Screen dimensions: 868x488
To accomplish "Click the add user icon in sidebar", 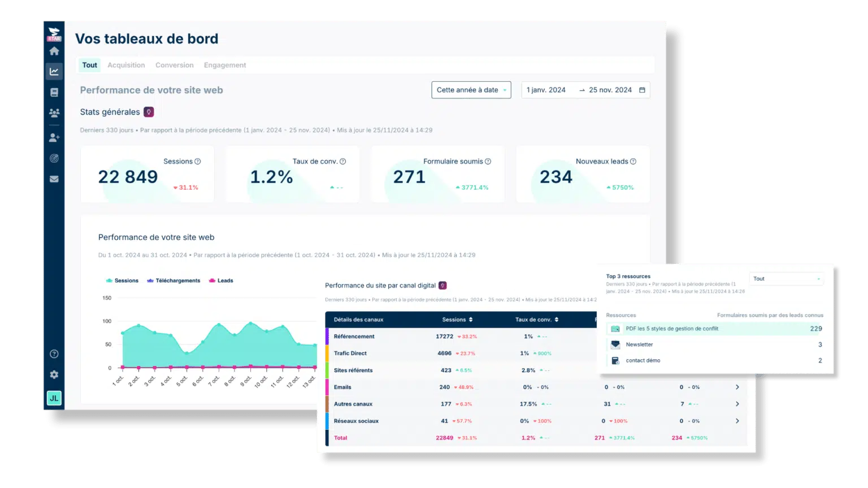I will 54,138.
